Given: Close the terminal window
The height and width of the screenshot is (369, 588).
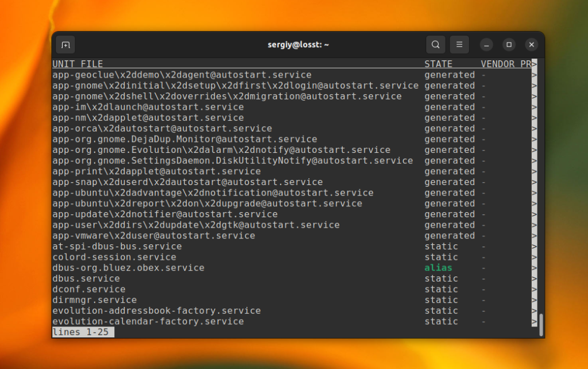Looking at the screenshot, I should click(x=531, y=45).
